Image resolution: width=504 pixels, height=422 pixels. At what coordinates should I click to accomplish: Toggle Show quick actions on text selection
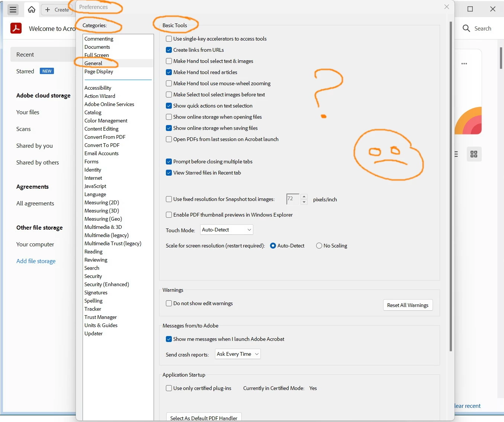pos(169,106)
